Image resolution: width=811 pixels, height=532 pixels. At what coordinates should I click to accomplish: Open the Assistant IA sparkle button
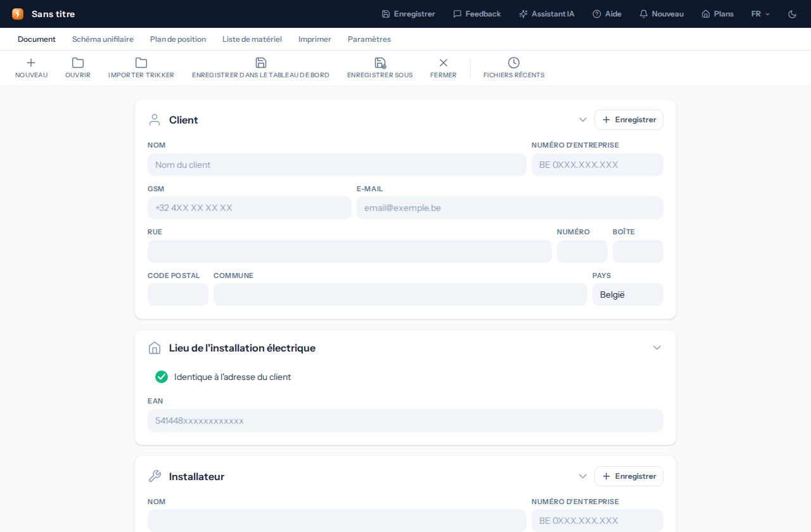pos(547,14)
